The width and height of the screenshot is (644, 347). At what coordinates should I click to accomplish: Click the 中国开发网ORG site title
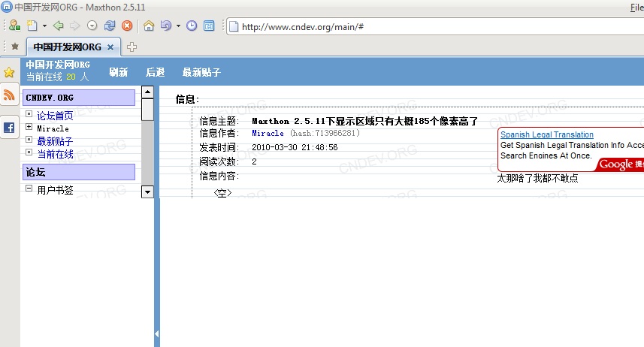click(x=58, y=65)
